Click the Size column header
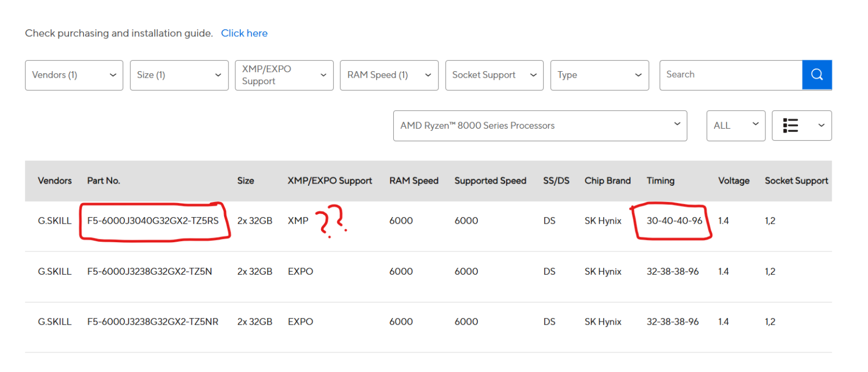 pos(246,181)
